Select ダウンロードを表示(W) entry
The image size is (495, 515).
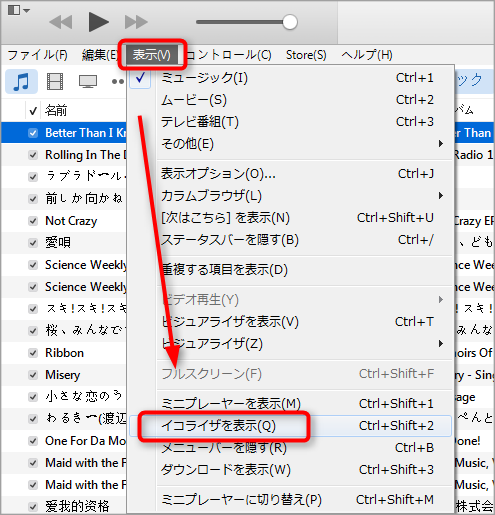click(x=289, y=470)
